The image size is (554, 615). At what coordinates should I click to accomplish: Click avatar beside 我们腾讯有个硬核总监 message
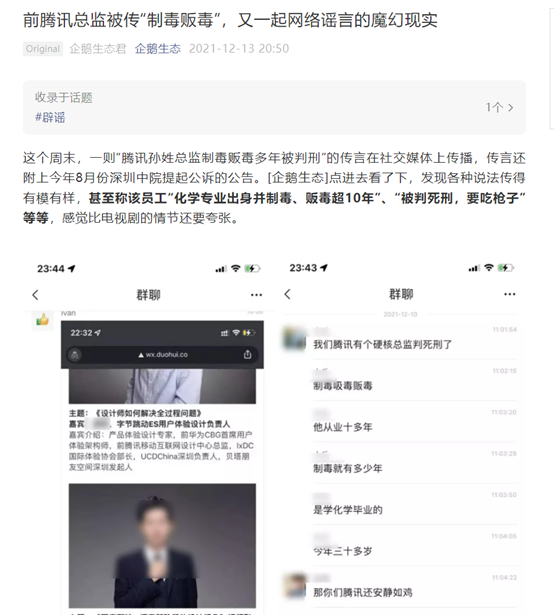tap(294, 338)
